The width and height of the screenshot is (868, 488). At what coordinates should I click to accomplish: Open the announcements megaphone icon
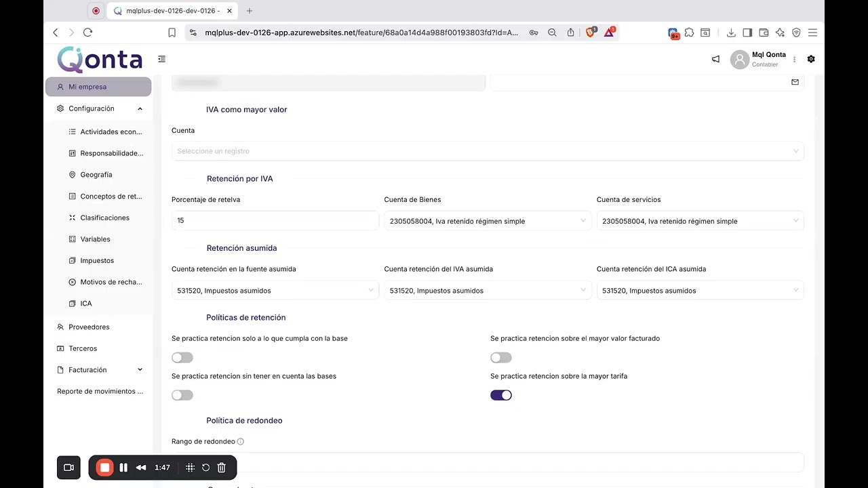[715, 59]
